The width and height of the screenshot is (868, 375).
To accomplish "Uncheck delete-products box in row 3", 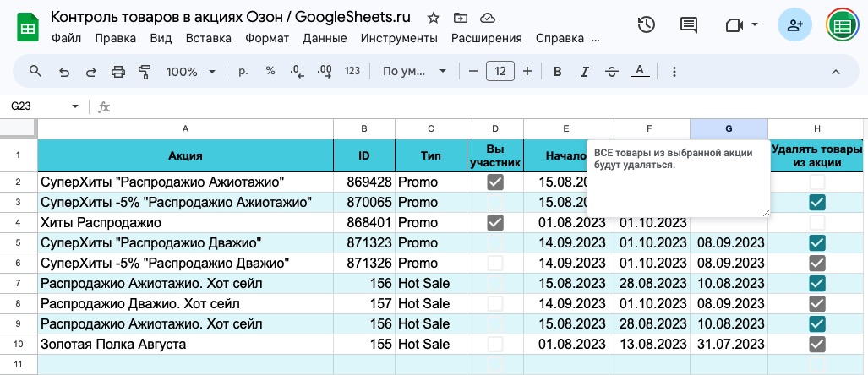I will point(816,203).
